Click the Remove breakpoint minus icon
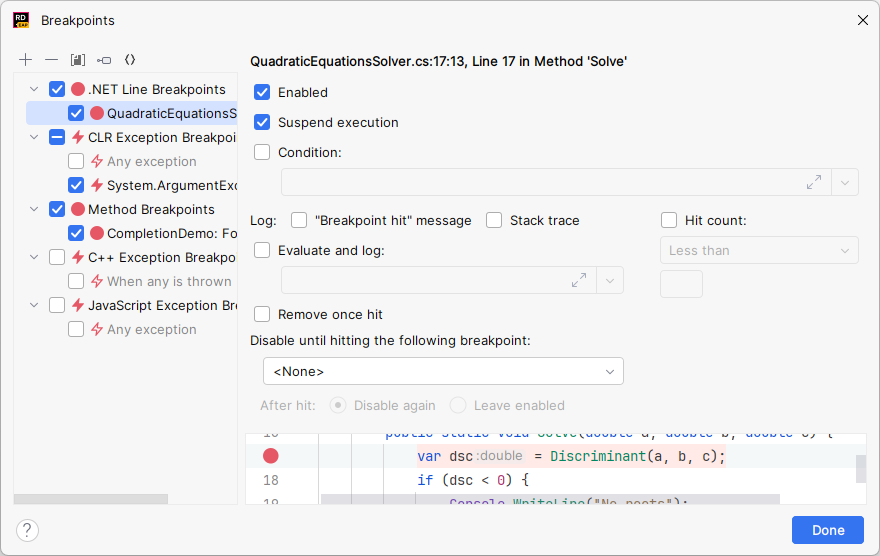The height and width of the screenshot is (556, 880). point(52,60)
